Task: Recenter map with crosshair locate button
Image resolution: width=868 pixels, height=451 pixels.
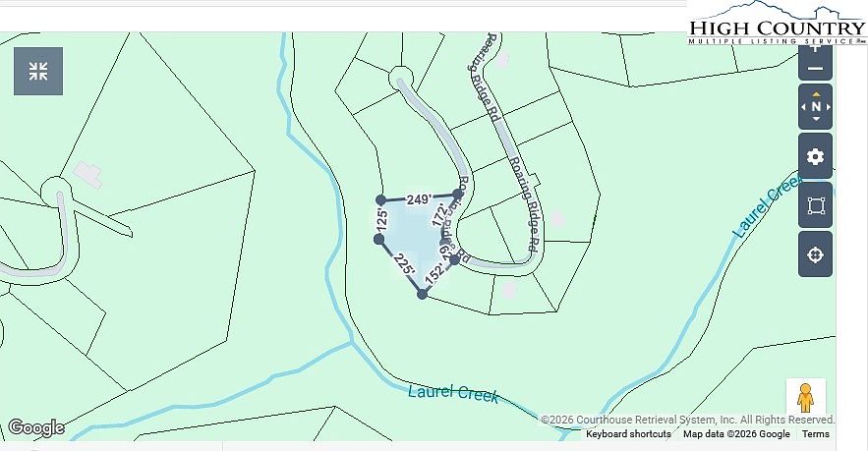Action: point(816,254)
